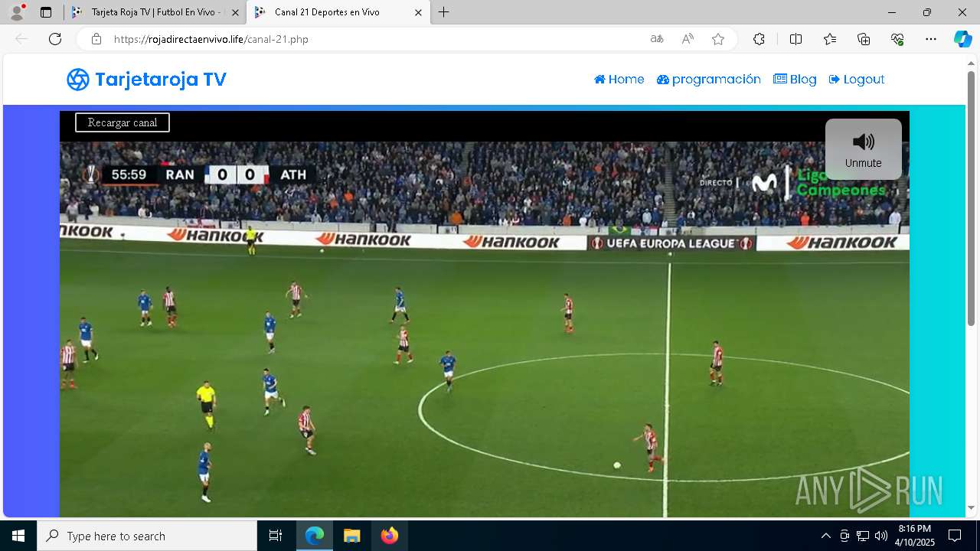Open the Collections icon

point(864,39)
